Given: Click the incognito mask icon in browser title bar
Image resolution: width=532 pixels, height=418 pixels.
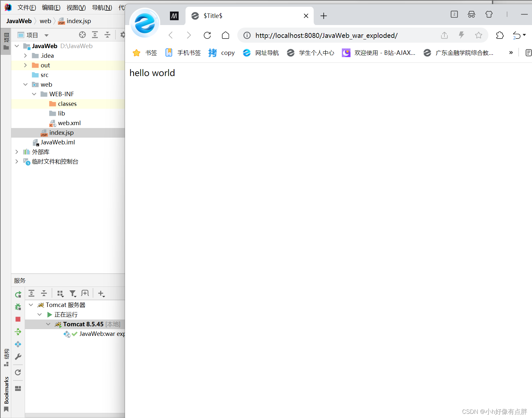Looking at the screenshot, I should coord(471,14).
